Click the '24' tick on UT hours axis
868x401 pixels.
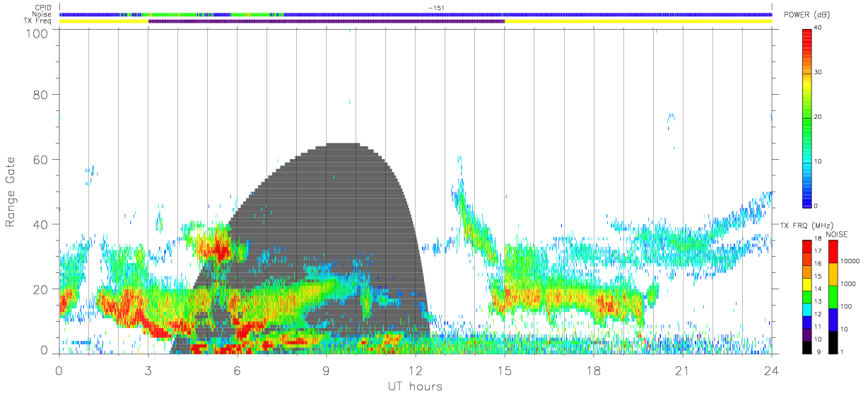pyautogui.click(x=772, y=370)
